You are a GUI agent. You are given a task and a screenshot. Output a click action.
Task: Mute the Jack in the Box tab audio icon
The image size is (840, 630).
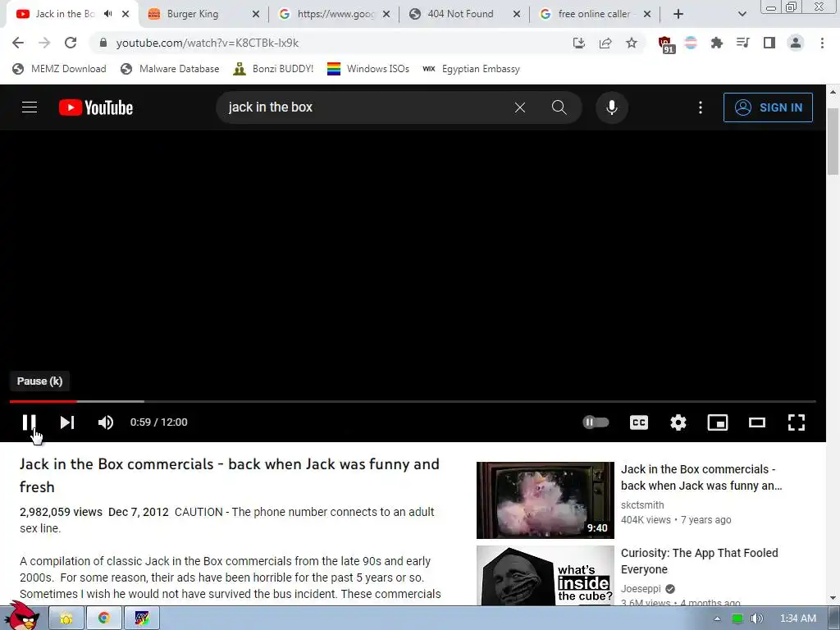108,14
